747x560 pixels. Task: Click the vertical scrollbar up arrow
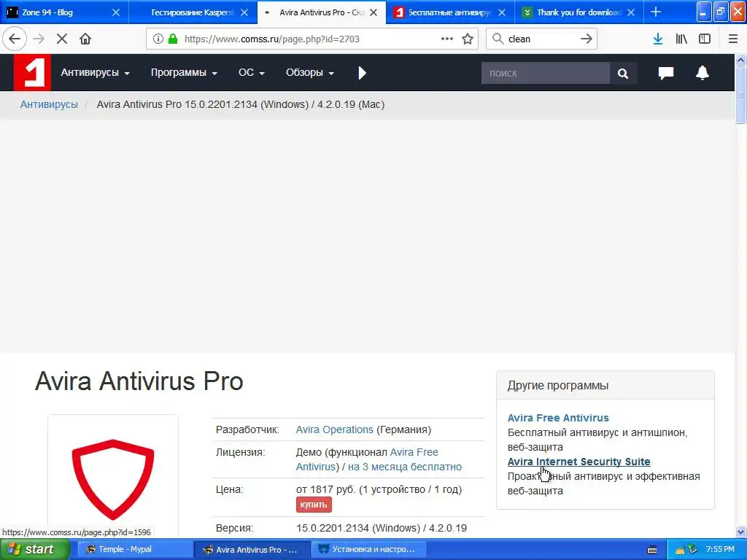(x=741, y=60)
